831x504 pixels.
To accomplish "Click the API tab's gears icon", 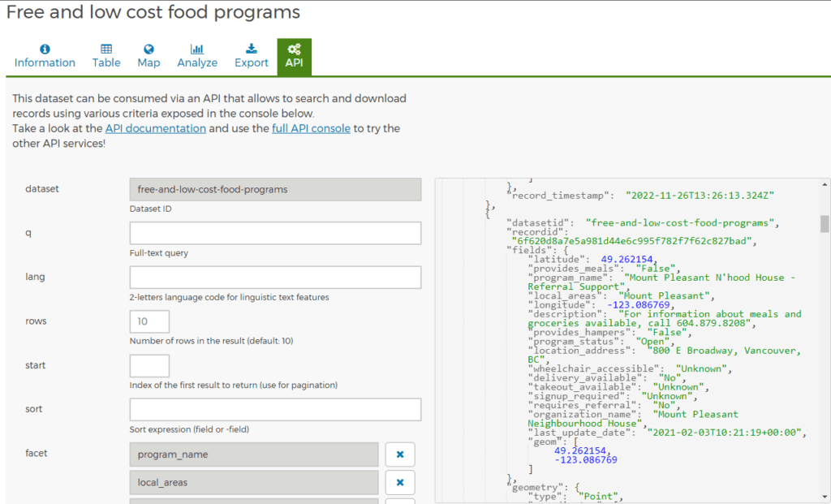I will (x=294, y=49).
